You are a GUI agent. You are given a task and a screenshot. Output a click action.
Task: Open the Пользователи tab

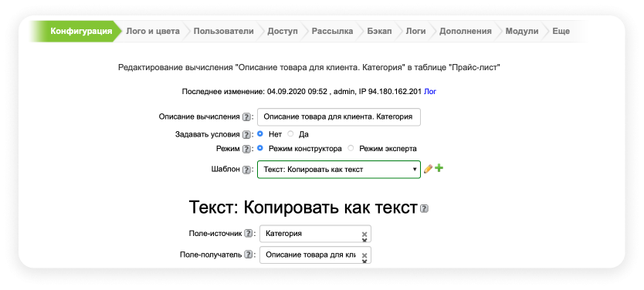(x=223, y=31)
